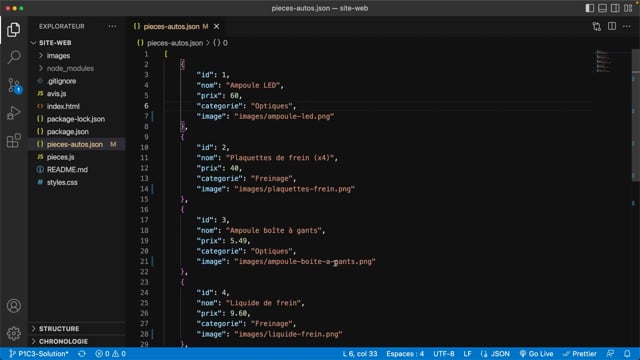Open styles.css file
640x360 pixels.
coord(77,182)
